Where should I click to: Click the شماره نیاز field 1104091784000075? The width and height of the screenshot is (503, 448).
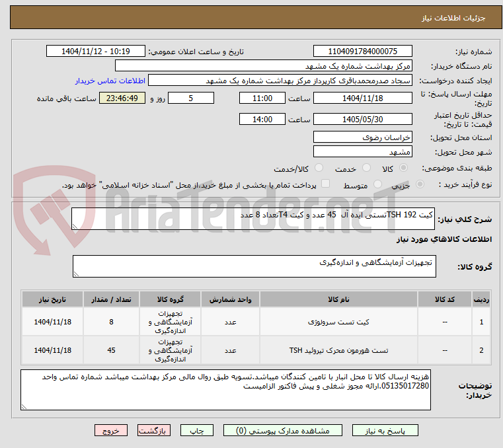[362, 51]
